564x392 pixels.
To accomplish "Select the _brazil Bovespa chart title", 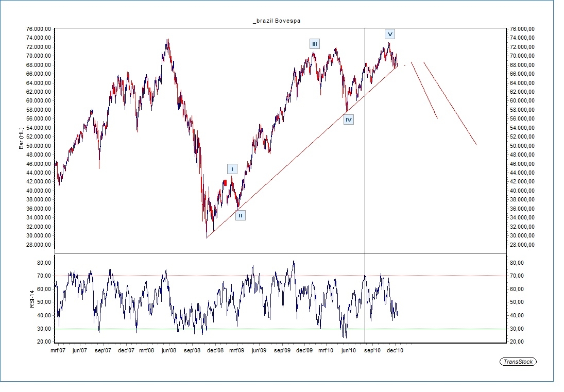I will (x=277, y=21).
